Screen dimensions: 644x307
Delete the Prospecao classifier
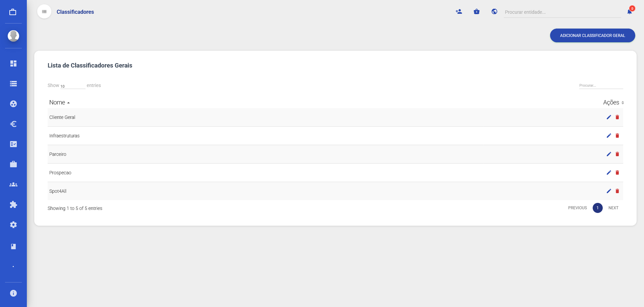(x=617, y=173)
